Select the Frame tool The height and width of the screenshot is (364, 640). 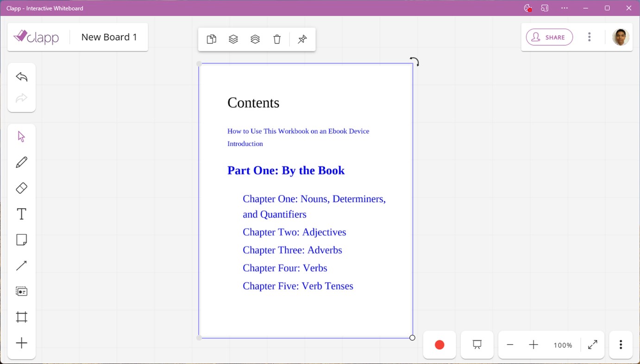coord(21,317)
